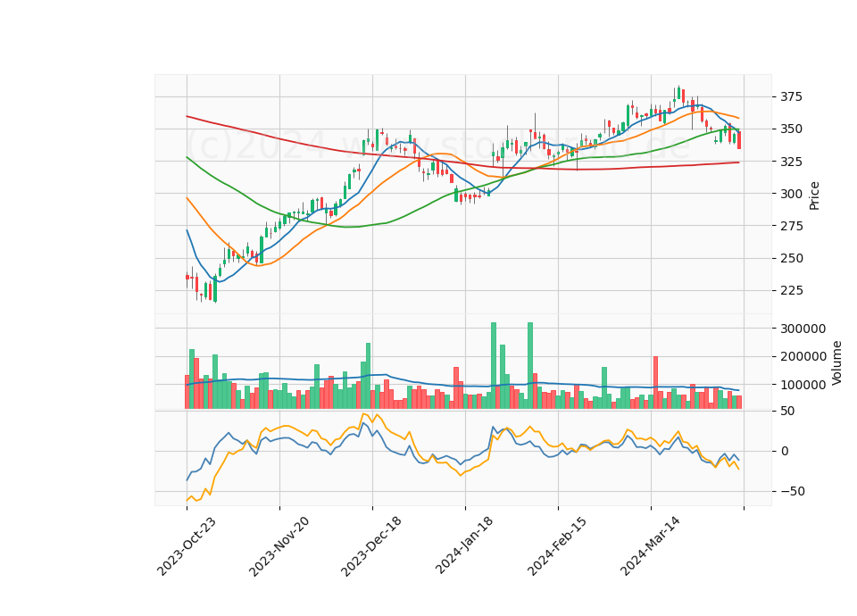Click the 300 price axis value

792,194
